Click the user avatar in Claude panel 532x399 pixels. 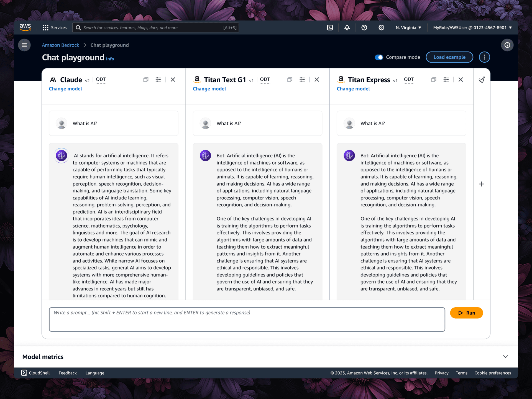pyautogui.click(x=62, y=123)
